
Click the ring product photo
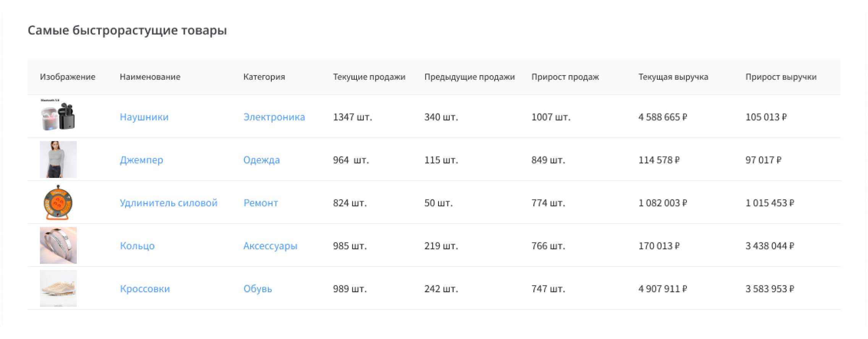coord(58,245)
